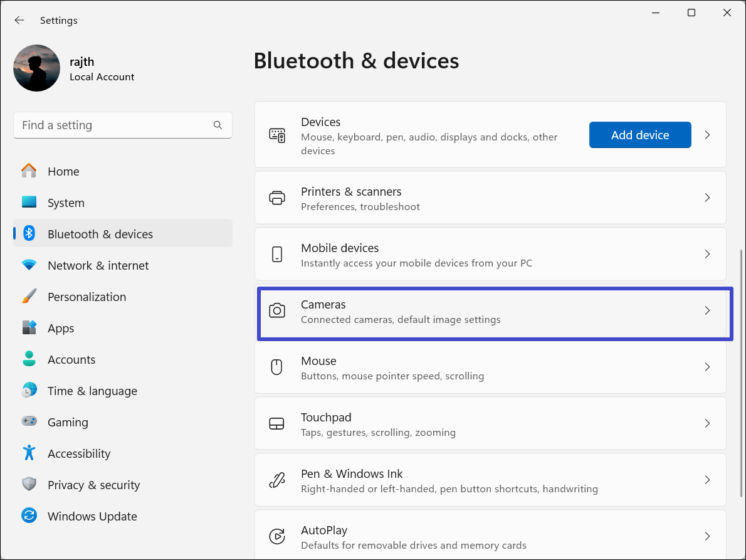This screenshot has height=560, width=746.
Task: Click the Windows Update sync icon
Action: click(29, 516)
